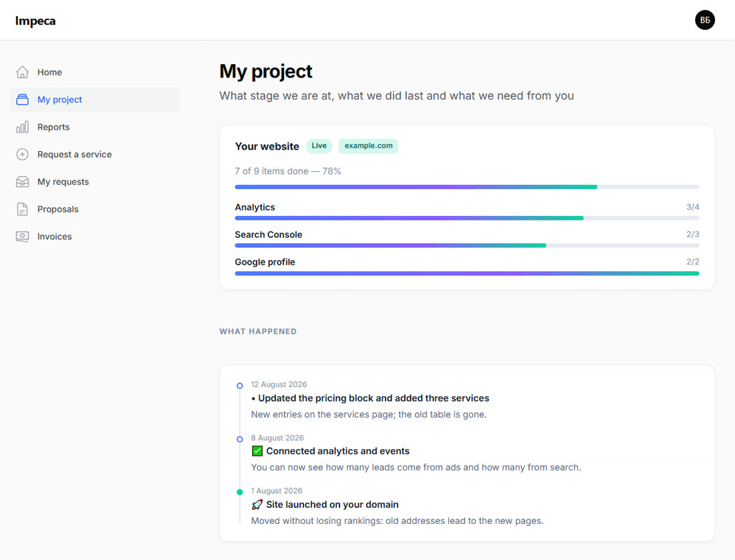This screenshot has height=560, width=735.
Task: Select the 12 August 2026 timeline marker
Action: coord(239,386)
